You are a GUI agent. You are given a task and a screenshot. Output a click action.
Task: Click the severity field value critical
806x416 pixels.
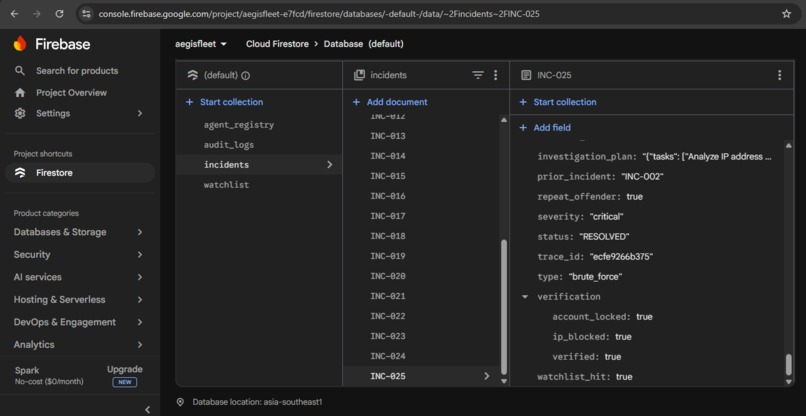click(607, 216)
